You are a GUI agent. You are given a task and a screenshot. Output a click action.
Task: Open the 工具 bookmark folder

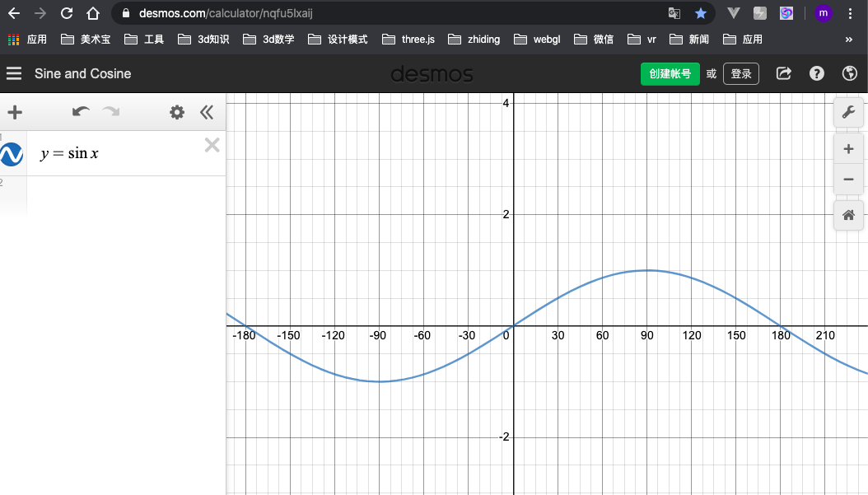144,40
